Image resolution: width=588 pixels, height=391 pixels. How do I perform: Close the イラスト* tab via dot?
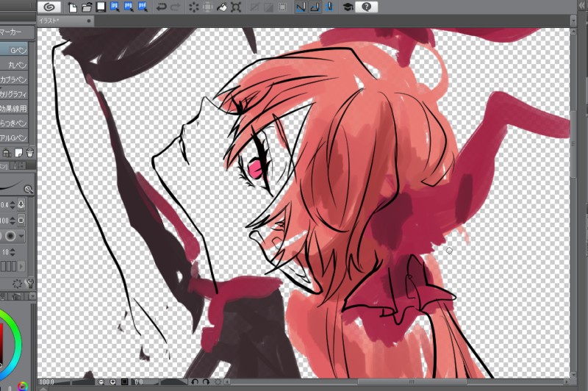89,21
